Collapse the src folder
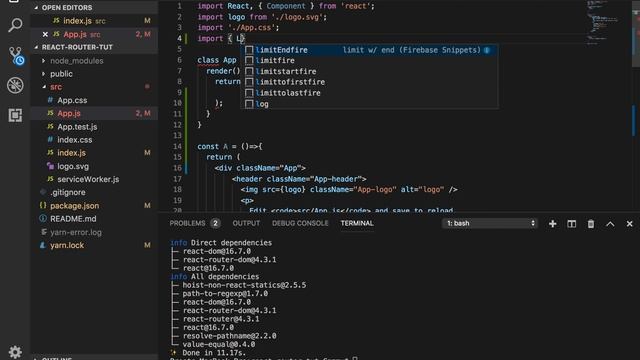 [x=43, y=87]
